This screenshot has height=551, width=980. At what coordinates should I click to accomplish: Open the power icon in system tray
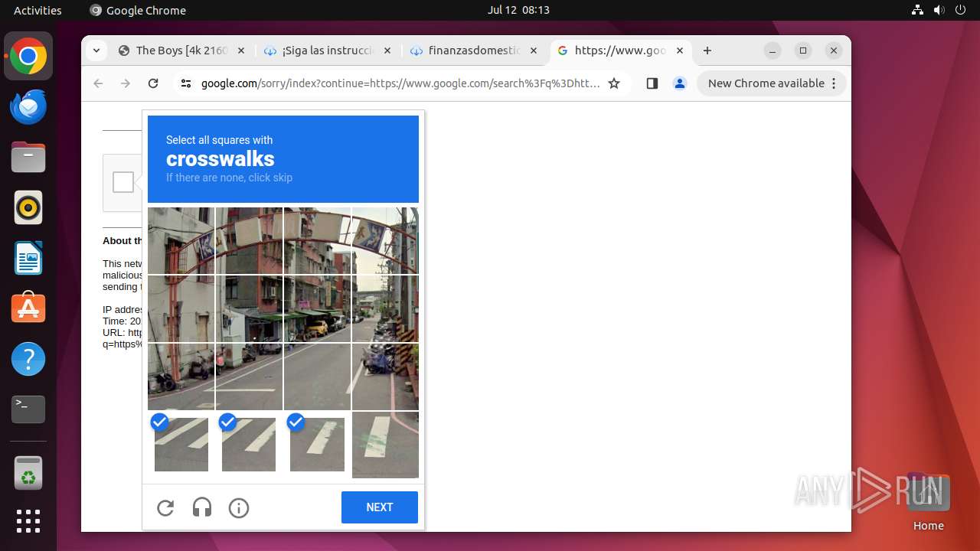pos(960,10)
